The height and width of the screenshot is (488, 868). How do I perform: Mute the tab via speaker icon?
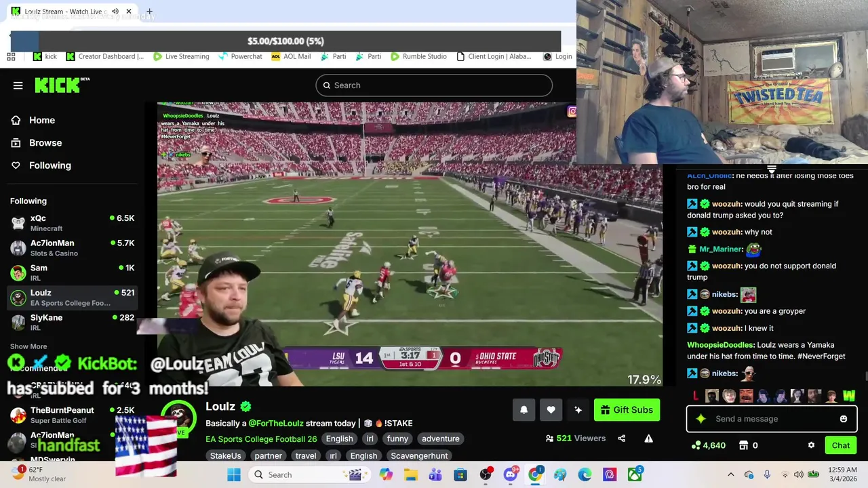pyautogui.click(x=115, y=12)
